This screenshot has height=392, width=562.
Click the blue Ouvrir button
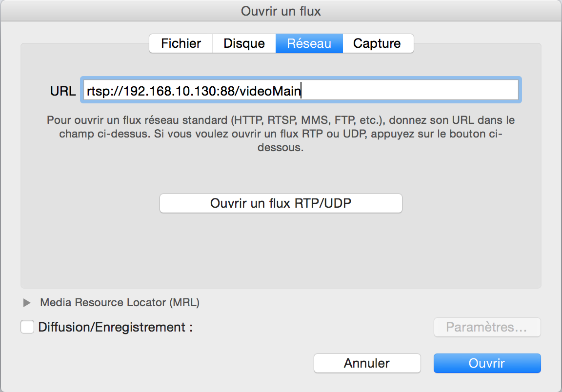click(487, 363)
